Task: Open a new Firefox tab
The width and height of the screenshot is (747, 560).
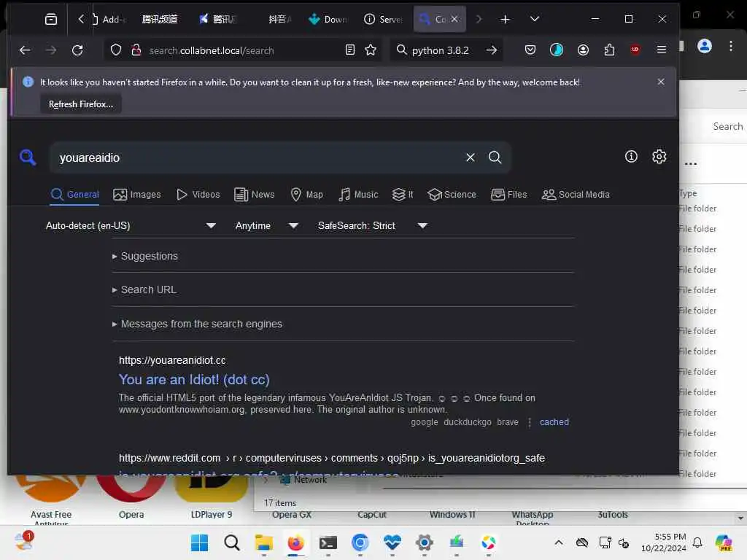Action: pyautogui.click(x=505, y=19)
